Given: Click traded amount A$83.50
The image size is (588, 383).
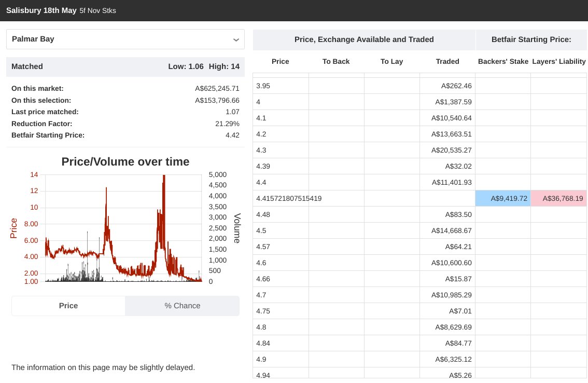Looking at the screenshot, I should 458,215.
